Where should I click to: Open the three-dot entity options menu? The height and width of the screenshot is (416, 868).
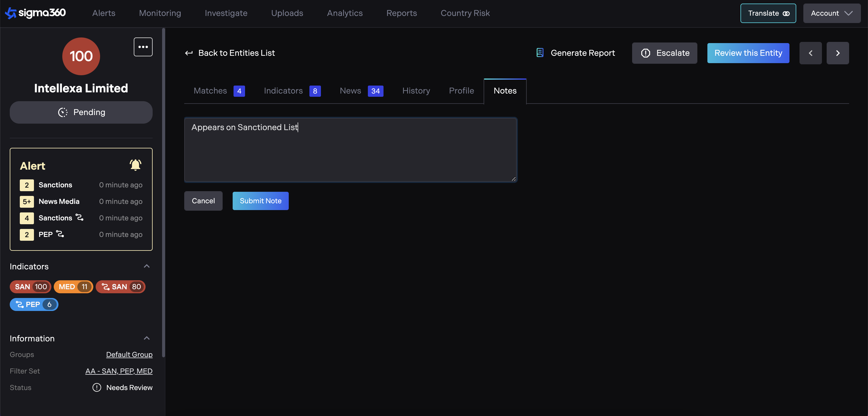(x=143, y=47)
